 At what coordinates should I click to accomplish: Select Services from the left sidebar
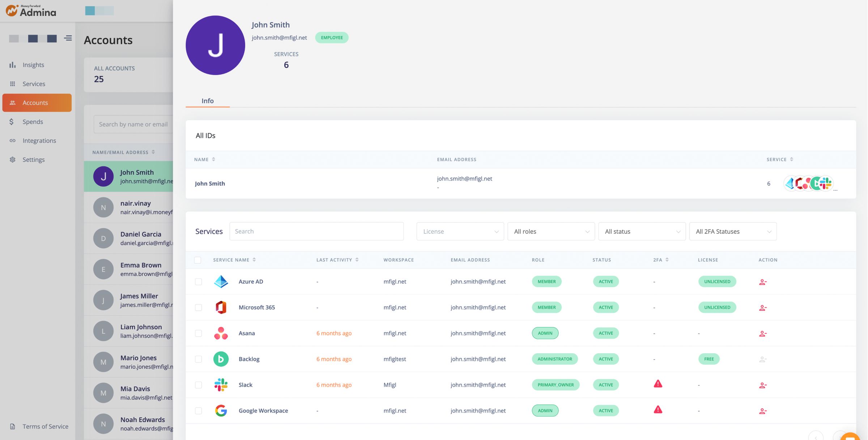34,84
